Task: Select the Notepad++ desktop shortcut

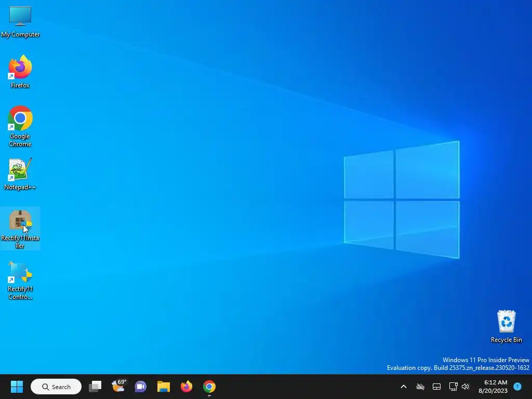Action: point(20,174)
